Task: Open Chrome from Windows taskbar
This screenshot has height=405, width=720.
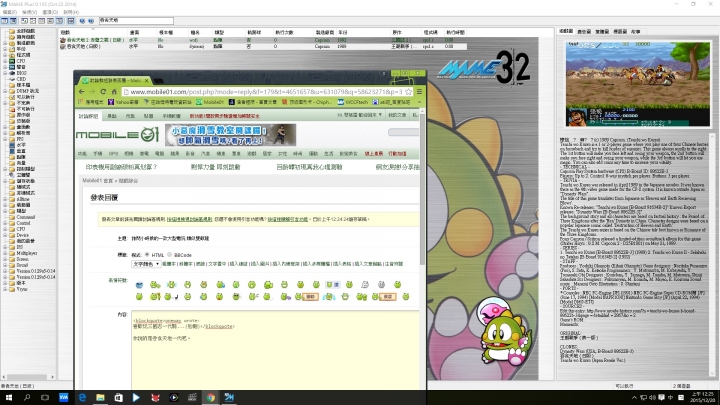Action: [x=211, y=397]
